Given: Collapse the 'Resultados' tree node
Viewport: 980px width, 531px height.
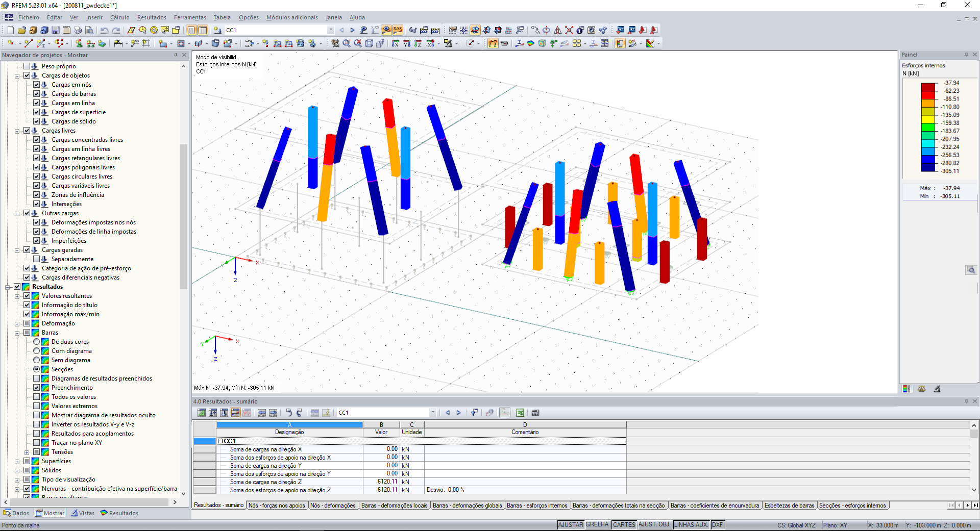Looking at the screenshot, I should (x=8, y=287).
